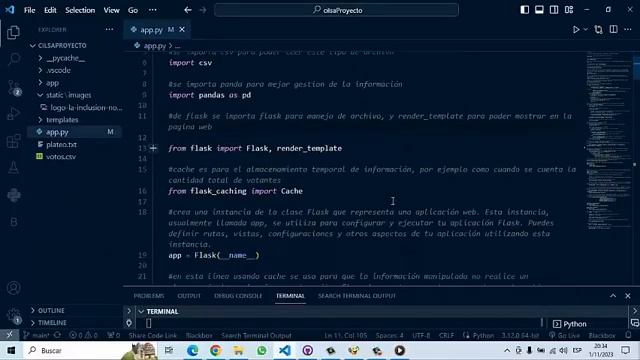The height and width of the screenshot is (360, 640).
Task: Open the Go menu
Action: pyautogui.click(x=133, y=10)
